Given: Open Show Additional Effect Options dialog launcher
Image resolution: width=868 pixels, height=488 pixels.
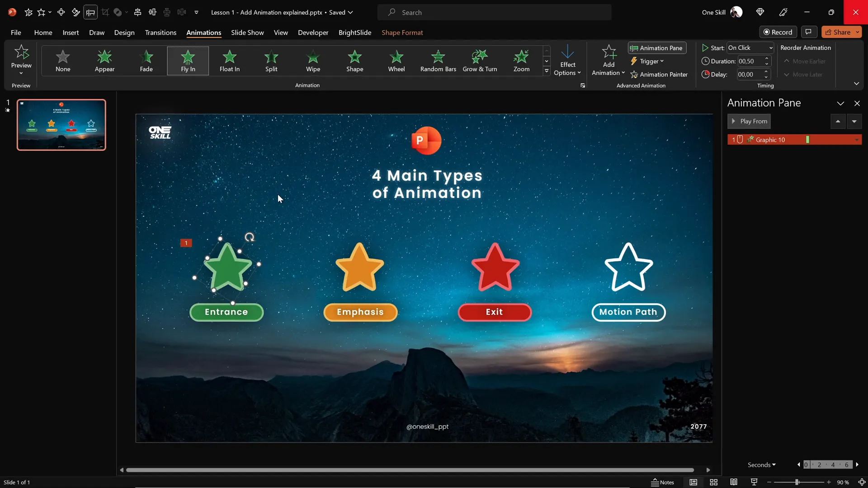Looking at the screenshot, I should 583,85.
